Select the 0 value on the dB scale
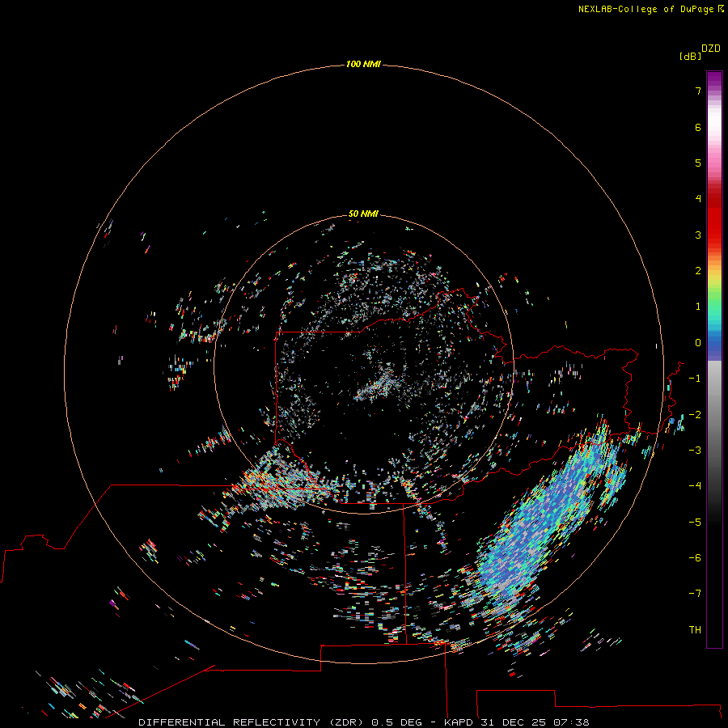Image resolution: width=728 pixels, height=728 pixels. pyautogui.click(x=698, y=343)
